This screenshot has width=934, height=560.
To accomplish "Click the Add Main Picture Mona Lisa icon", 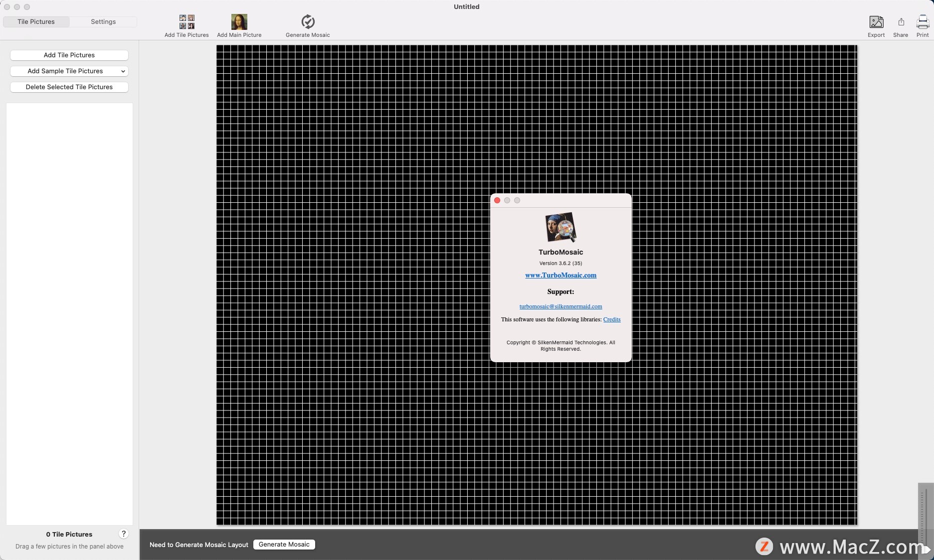I will pos(239,22).
